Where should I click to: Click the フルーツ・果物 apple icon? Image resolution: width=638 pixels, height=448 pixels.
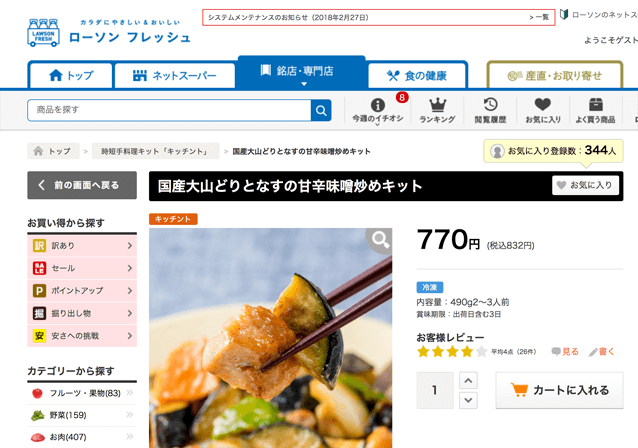tap(37, 393)
